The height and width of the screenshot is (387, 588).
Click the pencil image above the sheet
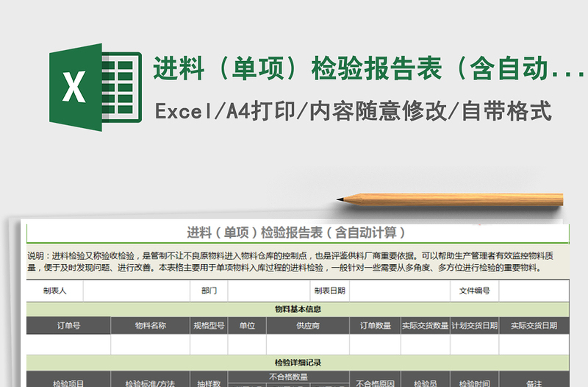[450, 199]
